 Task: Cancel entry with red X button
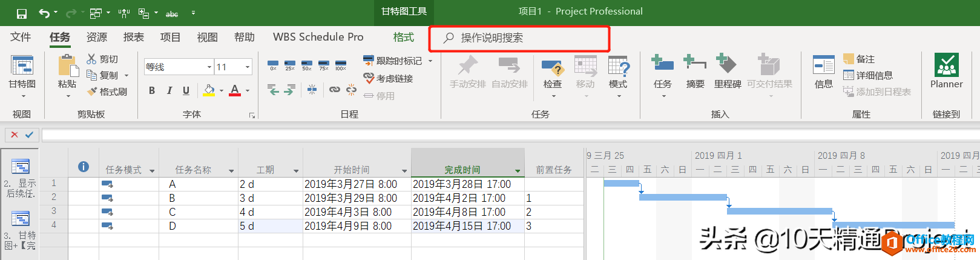[15, 135]
